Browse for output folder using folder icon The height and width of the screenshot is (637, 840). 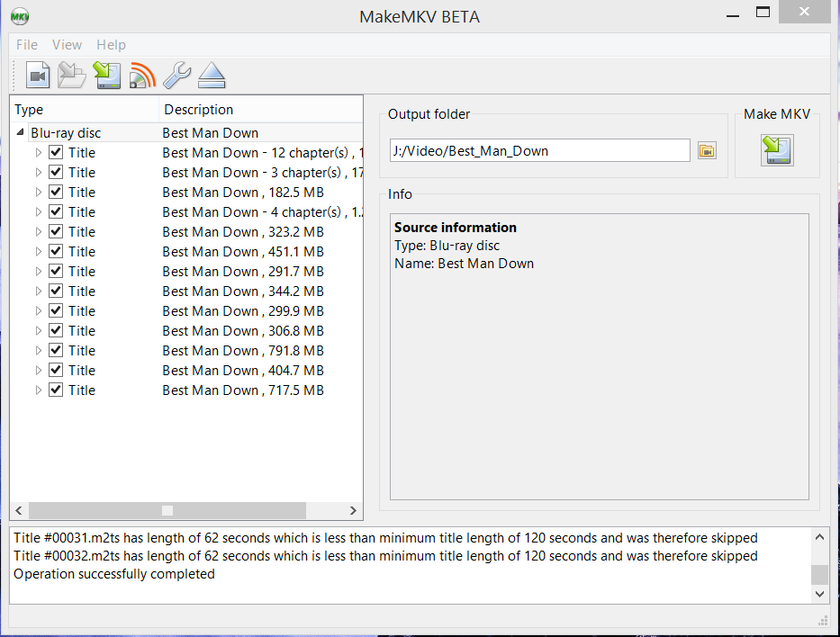[x=707, y=151]
